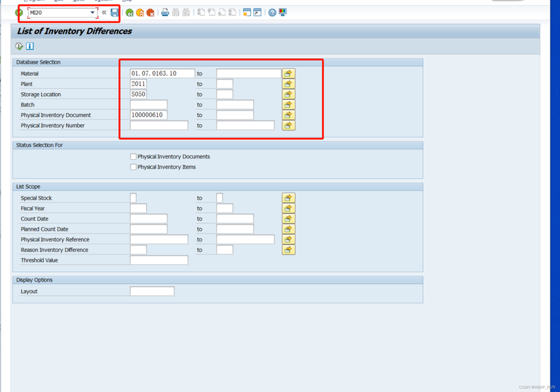
Task: Open multiple selection for Material
Action: tap(288, 73)
